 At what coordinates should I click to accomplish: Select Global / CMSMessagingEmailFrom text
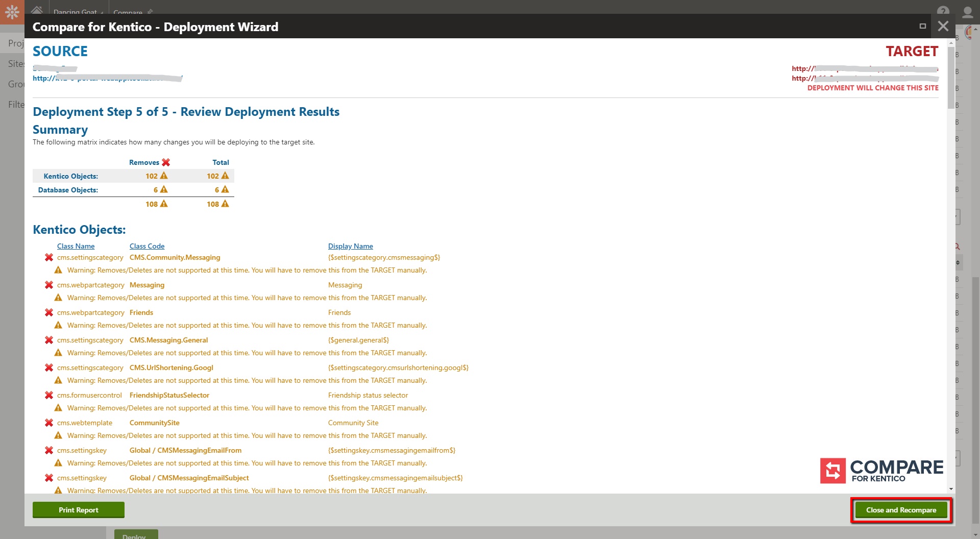tap(185, 450)
